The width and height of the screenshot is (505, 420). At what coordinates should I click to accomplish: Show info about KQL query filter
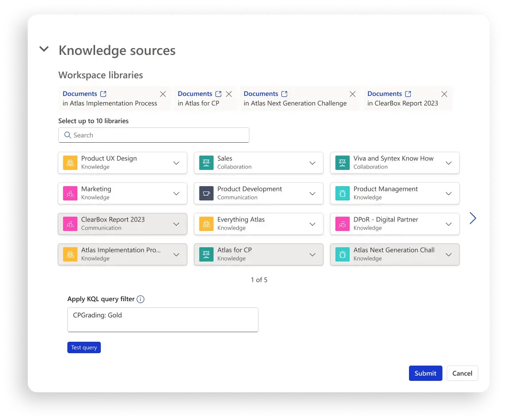tap(140, 299)
